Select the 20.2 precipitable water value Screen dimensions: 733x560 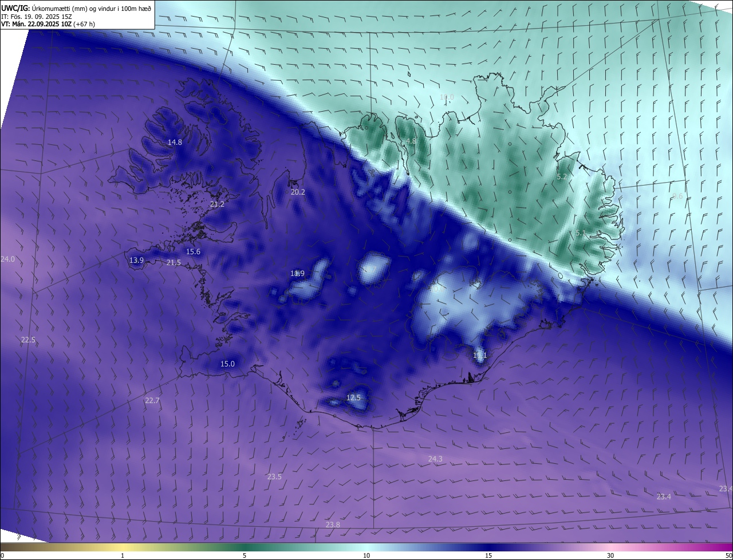tap(298, 192)
